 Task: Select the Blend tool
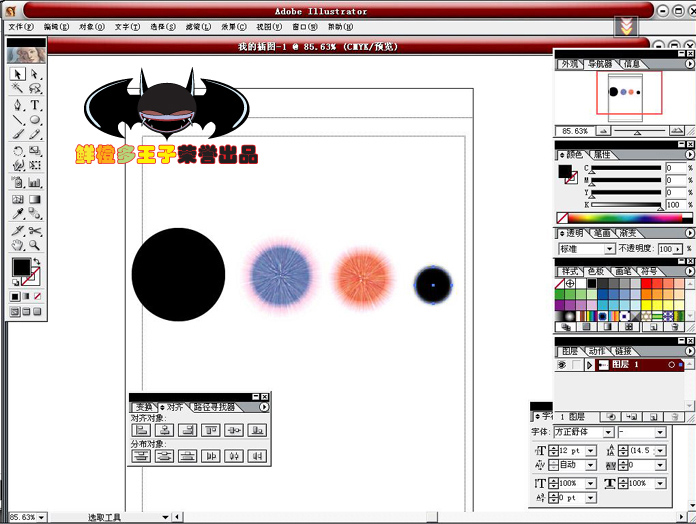tap(35, 214)
